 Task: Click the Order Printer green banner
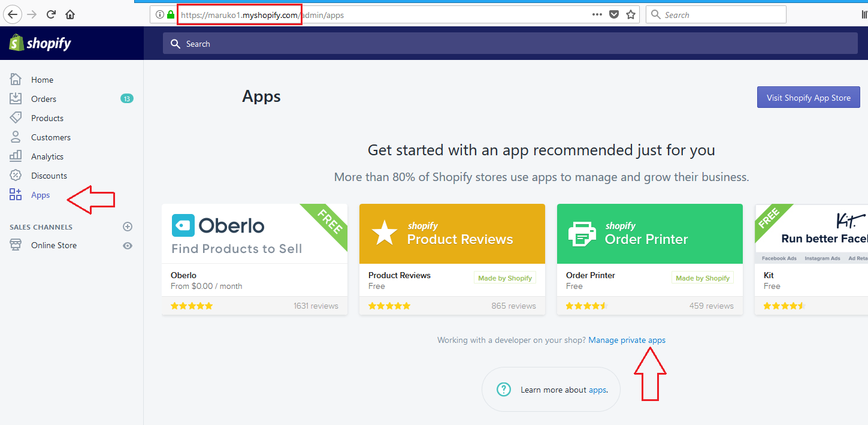click(x=650, y=233)
